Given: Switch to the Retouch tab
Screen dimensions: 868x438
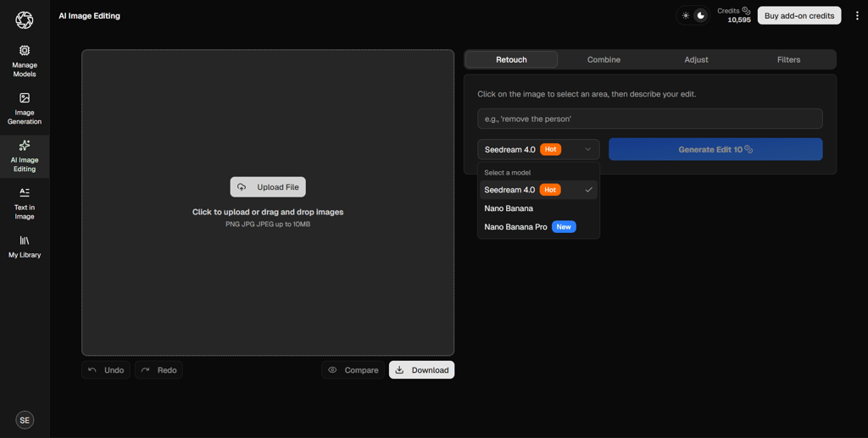Looking at the screenshot, I should (x=511, y=59).
